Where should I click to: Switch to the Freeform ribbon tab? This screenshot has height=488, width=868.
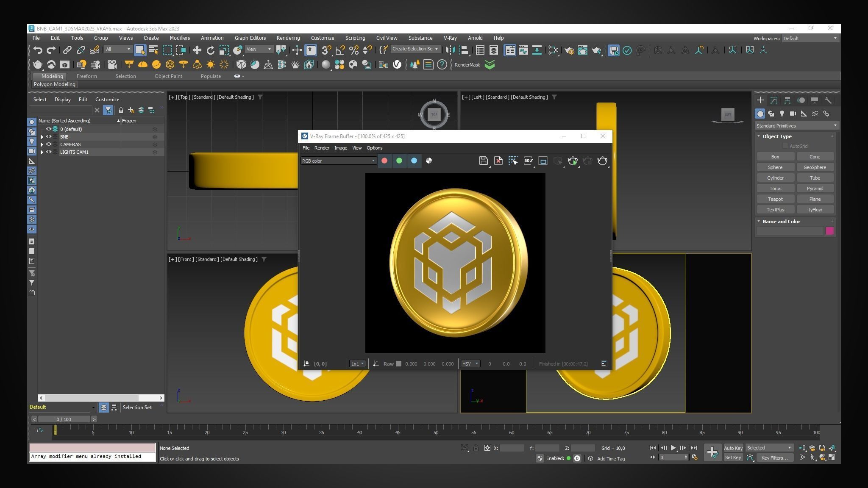tap(86, 76)
